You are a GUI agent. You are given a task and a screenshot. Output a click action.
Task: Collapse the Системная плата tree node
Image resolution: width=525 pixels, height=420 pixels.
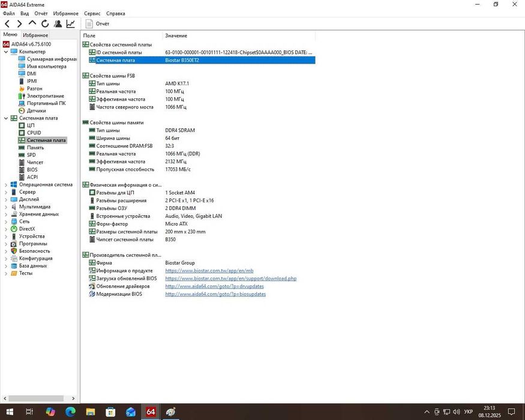click(x=5, y=118)
